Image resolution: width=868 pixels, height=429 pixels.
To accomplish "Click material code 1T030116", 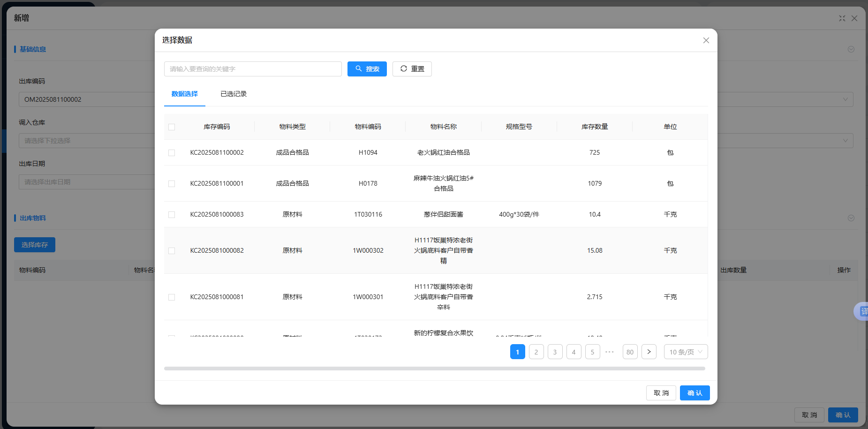I will (368, 214).
